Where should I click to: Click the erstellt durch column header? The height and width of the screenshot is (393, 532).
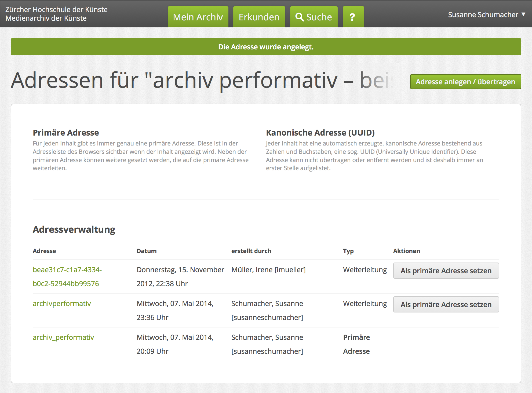[251, 251]
